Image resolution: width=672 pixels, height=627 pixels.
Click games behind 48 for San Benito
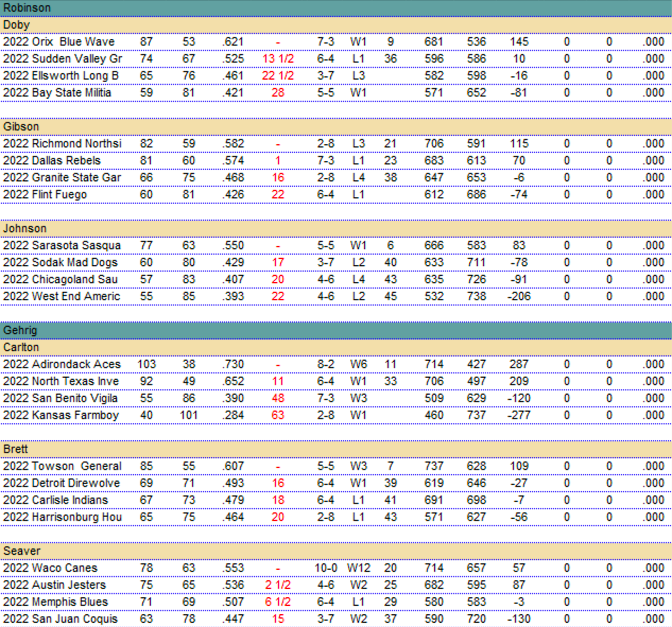(x=278, y=398)
